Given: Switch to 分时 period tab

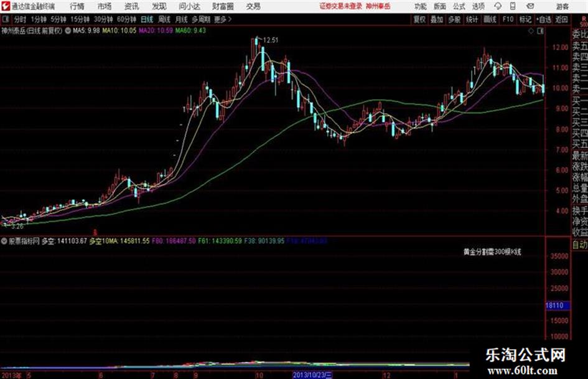Looking at the screenshot, I should coord(20,19).
